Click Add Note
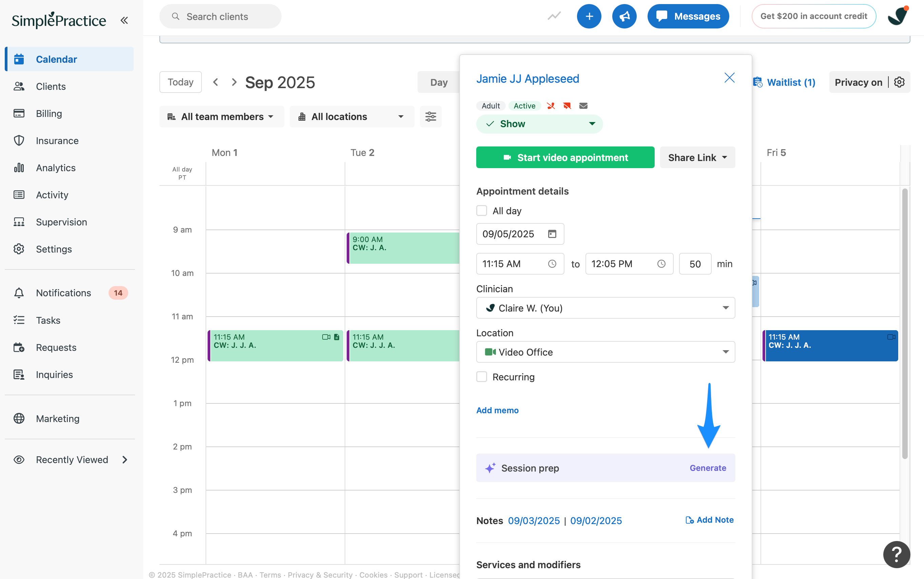 [710, 520]
